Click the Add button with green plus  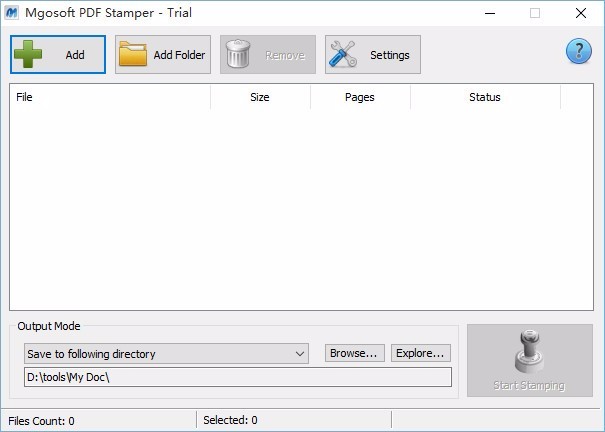click(58, 54)
